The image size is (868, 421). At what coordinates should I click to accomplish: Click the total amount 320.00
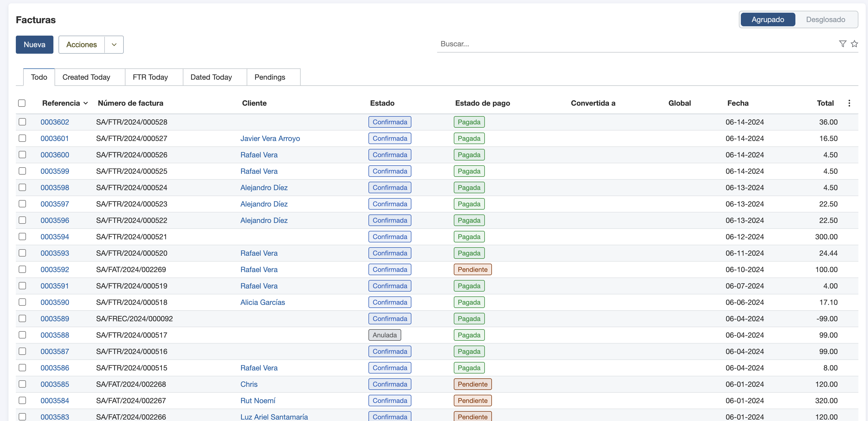[826, 400]
